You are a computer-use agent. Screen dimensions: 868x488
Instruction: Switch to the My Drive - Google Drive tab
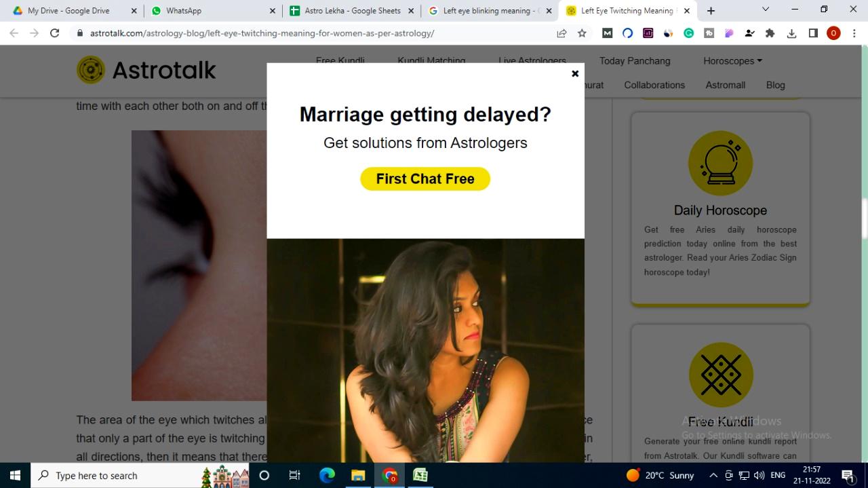click(x=68, y=11)
